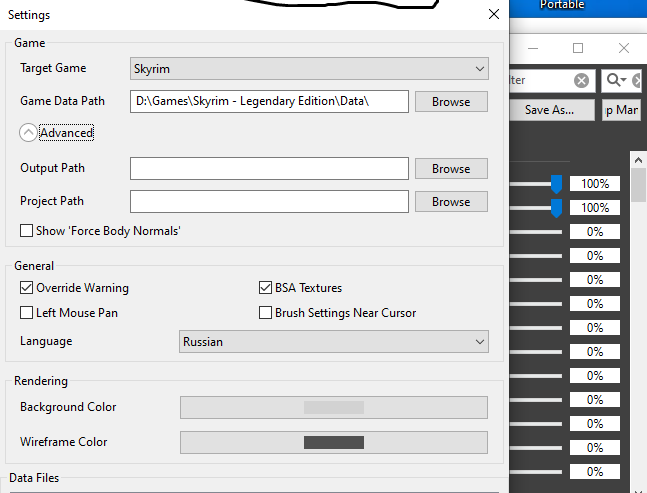Close the Settings dialog
Viewport: 647px width, 493px height.
(x=493, y=15)
